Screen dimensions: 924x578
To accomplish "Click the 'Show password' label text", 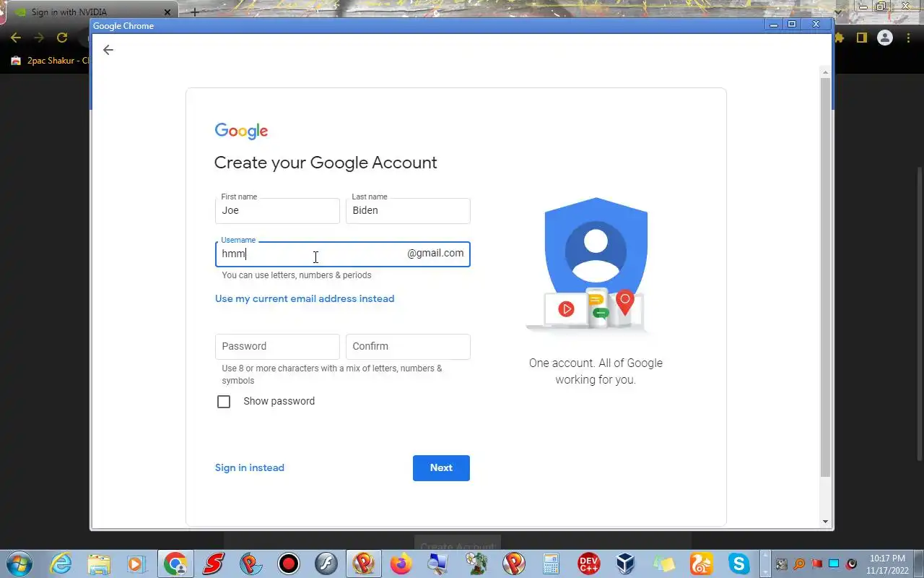I will pos(279,401).
